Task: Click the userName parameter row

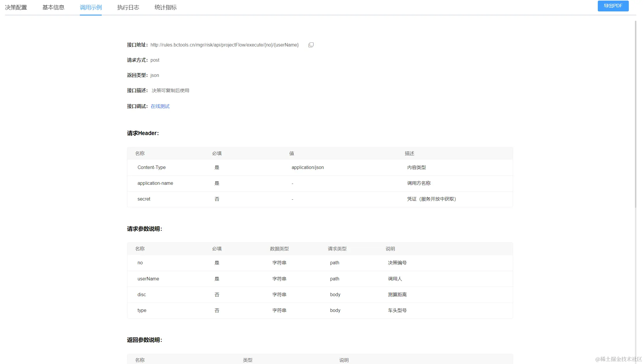Action: [x=148, y=279]
